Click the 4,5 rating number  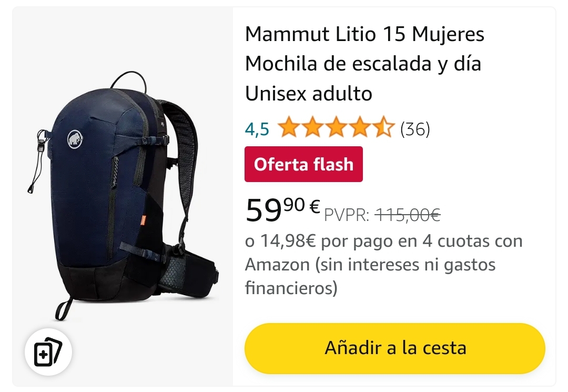click(257, 129)
